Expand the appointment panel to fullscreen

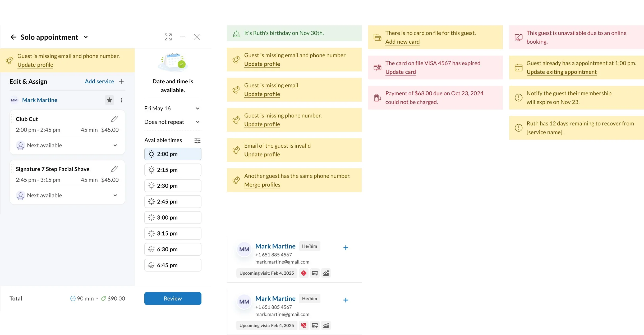(x=168, y=37)
